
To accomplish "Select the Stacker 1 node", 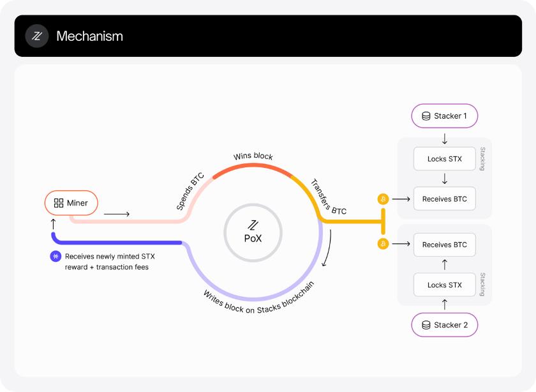I will [445, 117].
